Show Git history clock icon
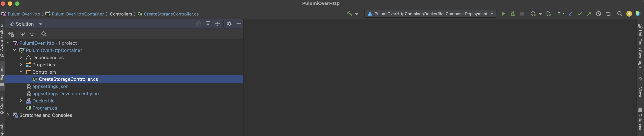Viewport: 644px width, 136px height. tap(599, 14)
